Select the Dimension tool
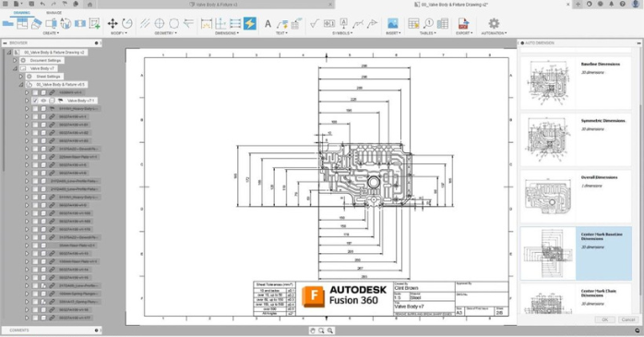 pos(206,23)
